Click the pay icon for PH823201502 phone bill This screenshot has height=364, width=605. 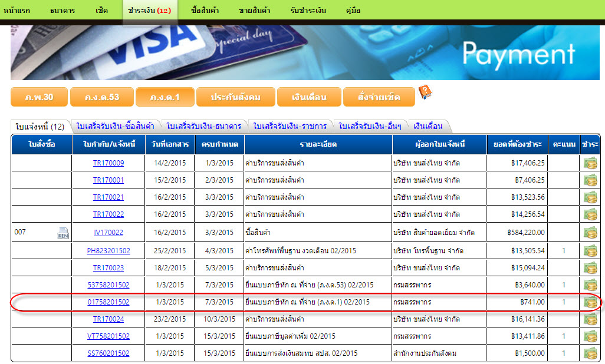(x=590, y=251)
